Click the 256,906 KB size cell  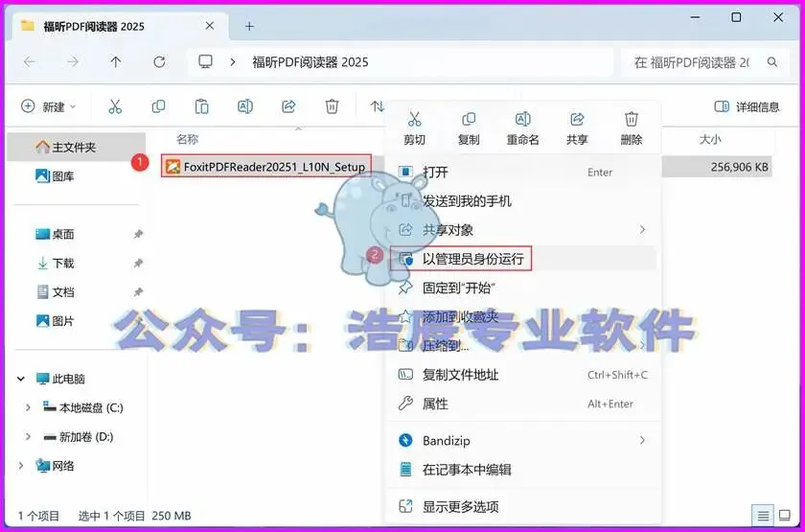click(739, 167)
